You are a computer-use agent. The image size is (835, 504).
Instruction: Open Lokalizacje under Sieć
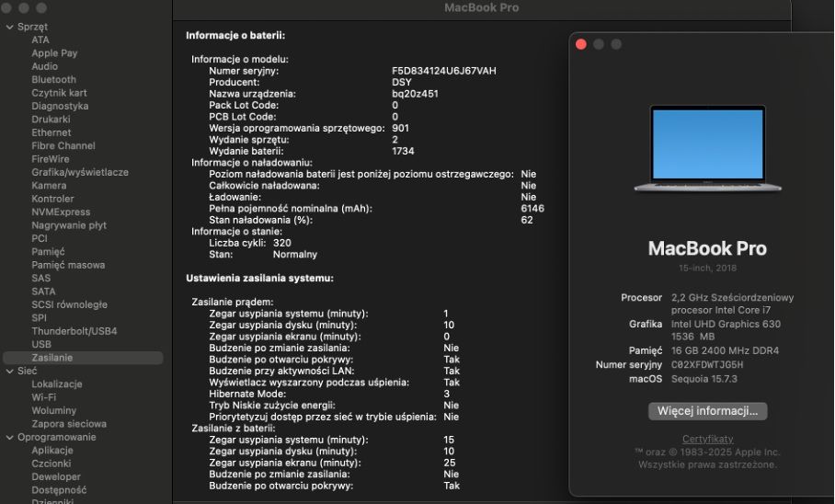(x=57, y=384)
